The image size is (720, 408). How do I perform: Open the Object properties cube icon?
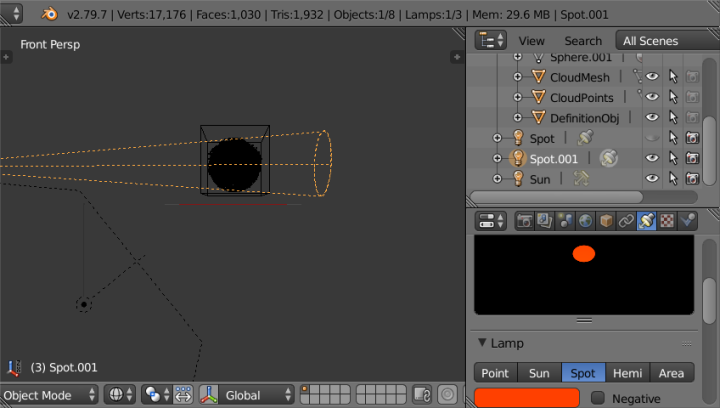[x=606, y=221]
